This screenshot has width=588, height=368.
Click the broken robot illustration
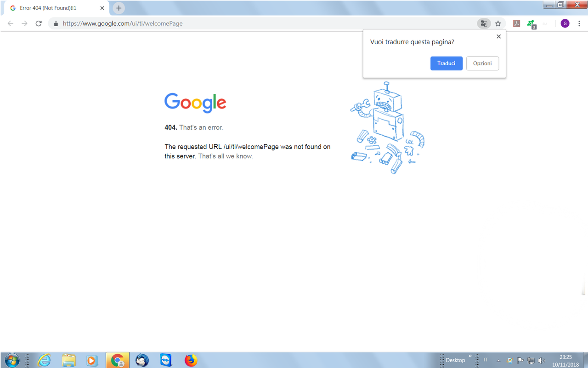(387, 128)
